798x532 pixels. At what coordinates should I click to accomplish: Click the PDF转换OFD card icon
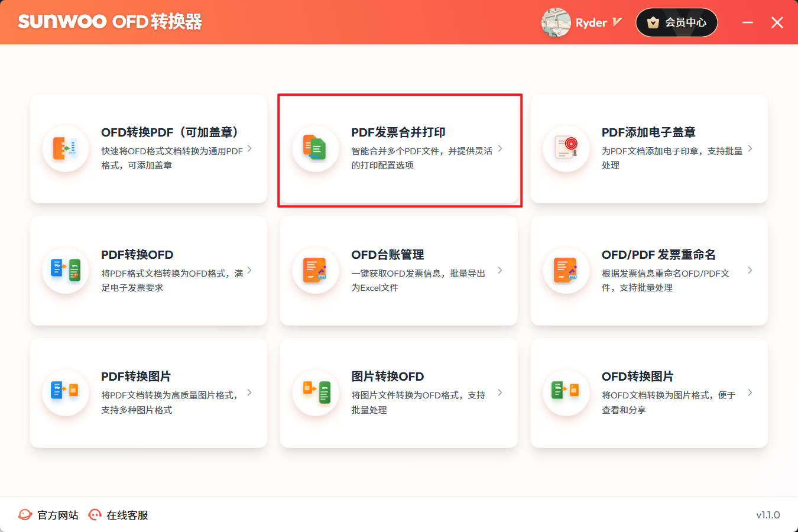[x=66, y=270]
